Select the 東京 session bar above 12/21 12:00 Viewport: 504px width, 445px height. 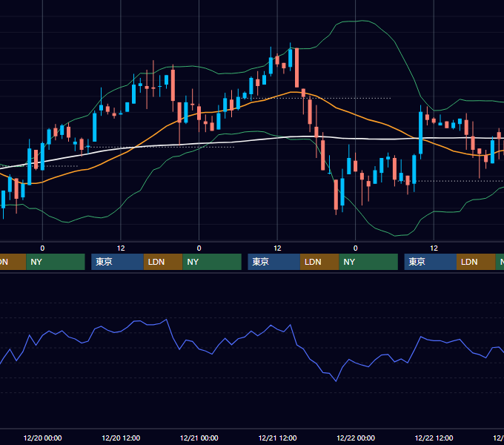(x=273, y=262)
